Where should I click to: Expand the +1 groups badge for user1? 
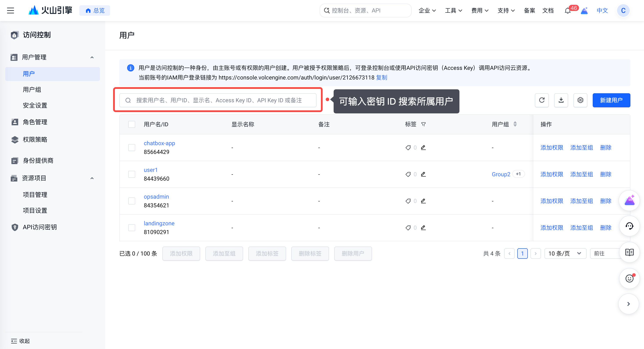(518, 174)
